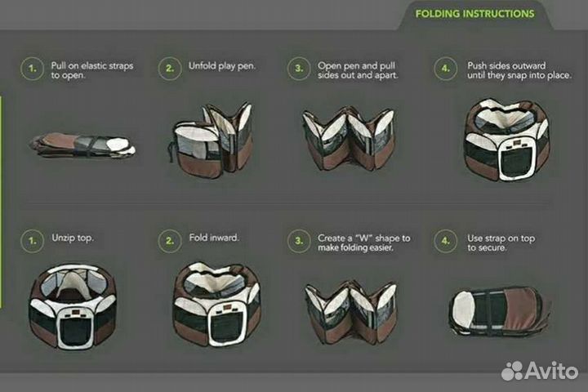Click the Folding Instructions tab header
This screenshot has height=392, width=588.
pos(474,14)
